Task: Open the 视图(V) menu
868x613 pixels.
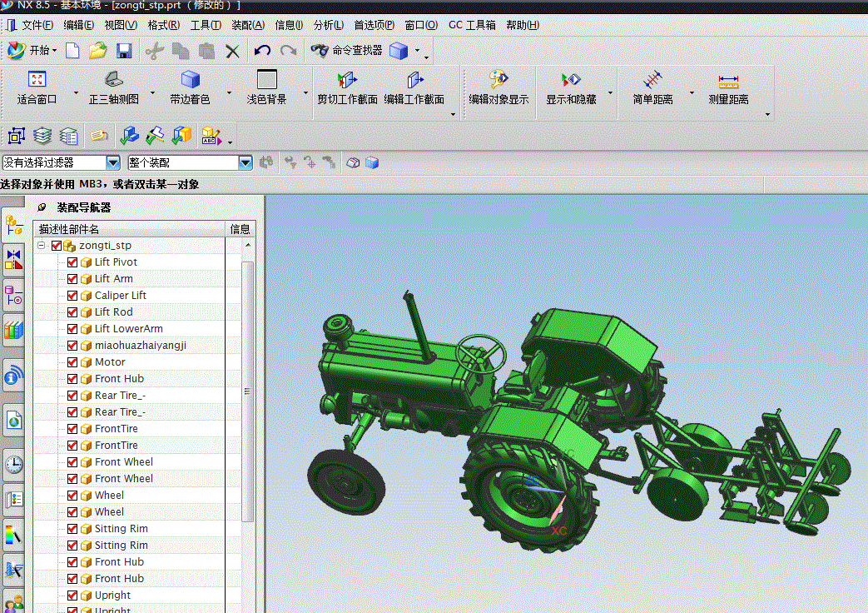Action: (121, 26)
